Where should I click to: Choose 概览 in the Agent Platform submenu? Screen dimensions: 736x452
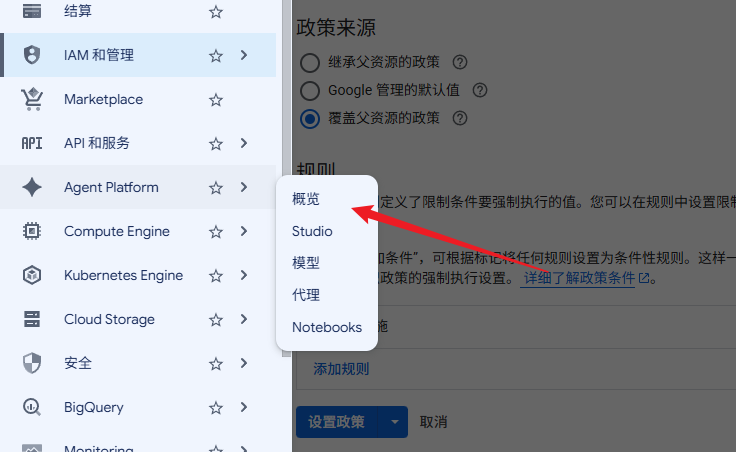pos(306,199)
